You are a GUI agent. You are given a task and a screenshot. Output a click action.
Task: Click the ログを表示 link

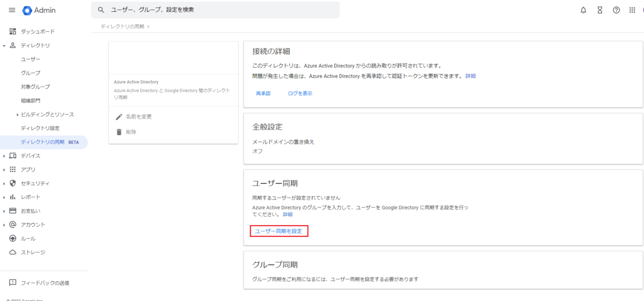coord(300,94)
